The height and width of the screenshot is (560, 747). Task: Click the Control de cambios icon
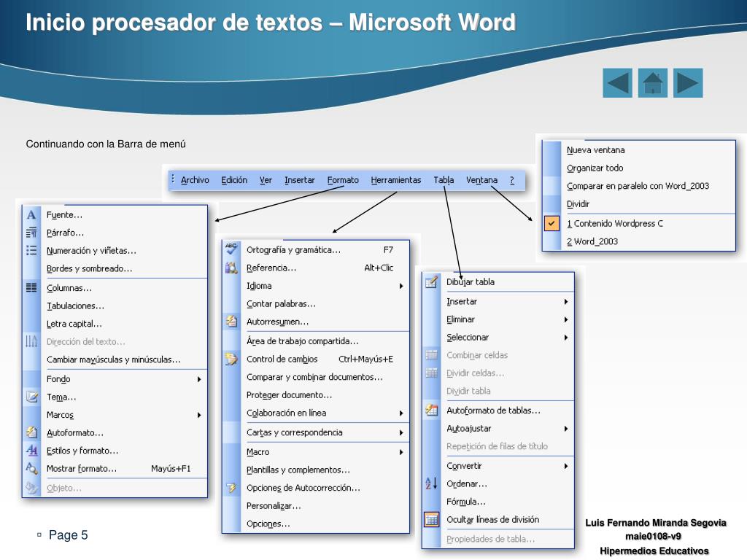(x=231, y=359)
